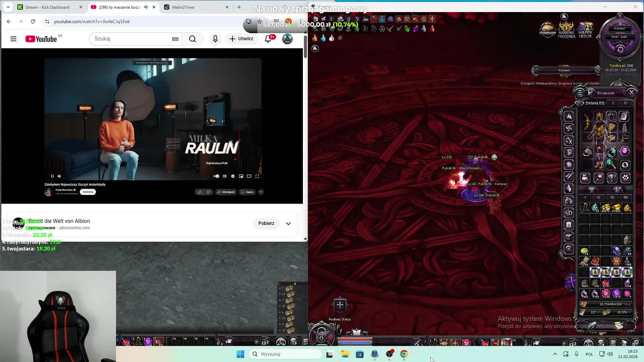Open the trash bin icon in inventory sidebar
Viewport: 644px width, 362px height.
click(x=569, y=225)
